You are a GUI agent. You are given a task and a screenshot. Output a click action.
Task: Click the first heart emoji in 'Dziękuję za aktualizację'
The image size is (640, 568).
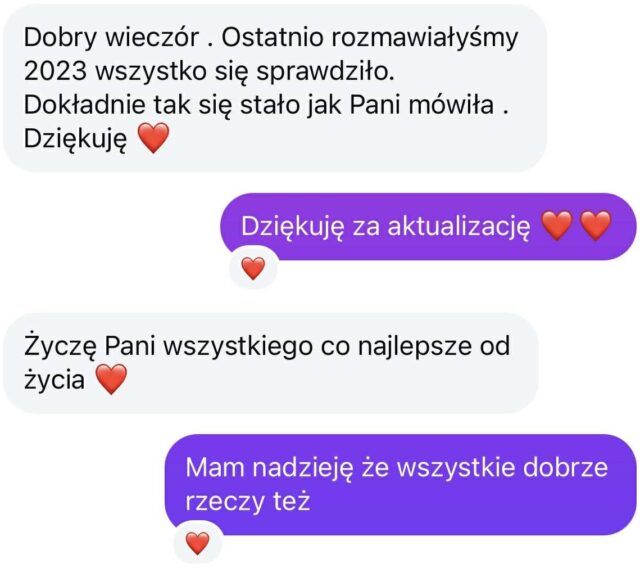tap(557, 225)
